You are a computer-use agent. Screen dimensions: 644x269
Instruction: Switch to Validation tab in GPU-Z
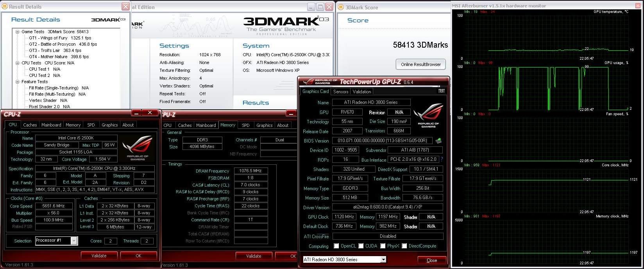pyautogui.click(x=362, y=91)
